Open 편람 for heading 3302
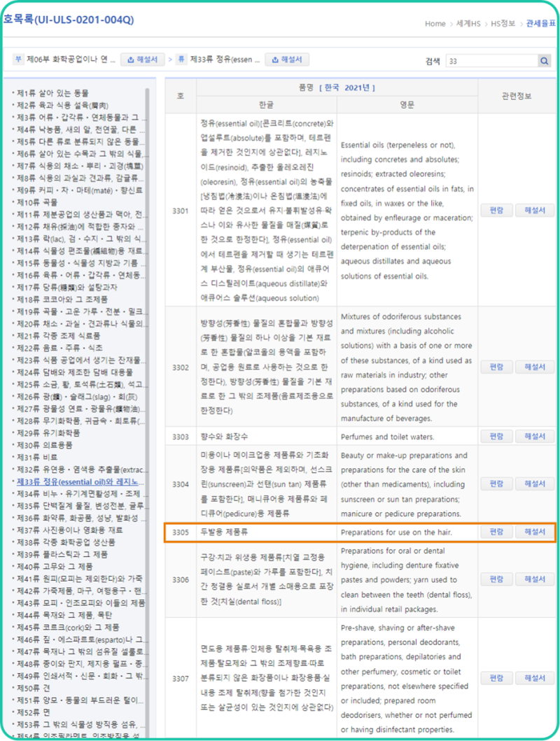Viewport: 560px width, 741px height. [x=497, y=367]
